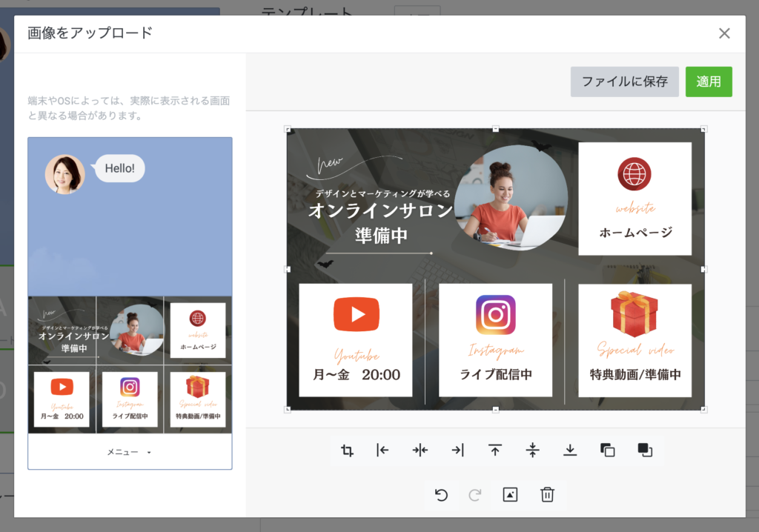Select top-right resize handle of image
Image resolution: width=759 pixels, height=532 pixels.
(x=704, y=129)
